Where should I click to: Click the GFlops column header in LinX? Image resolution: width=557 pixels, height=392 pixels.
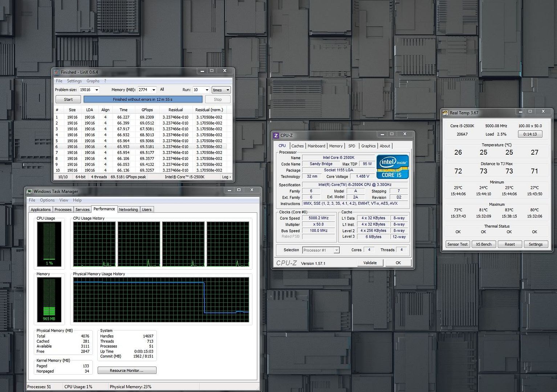click(147, 110)
